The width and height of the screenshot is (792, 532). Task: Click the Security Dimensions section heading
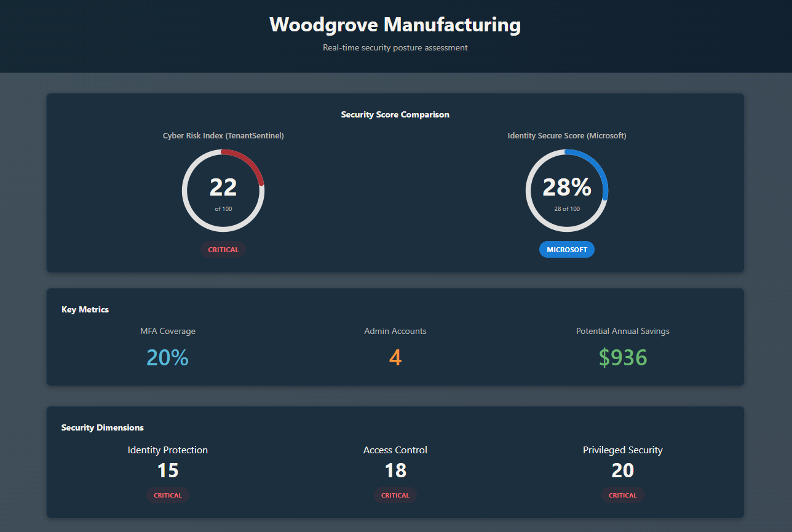103,427
